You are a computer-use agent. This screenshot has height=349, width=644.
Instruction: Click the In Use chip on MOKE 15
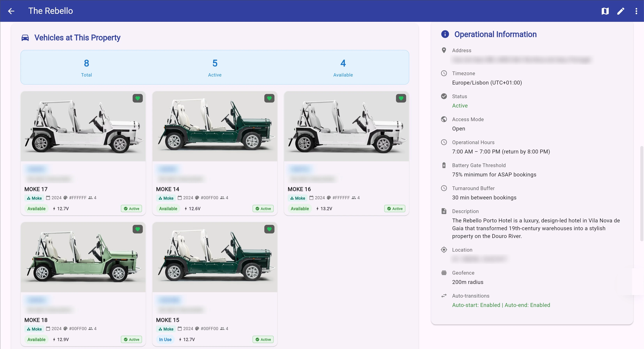(165, 339)
